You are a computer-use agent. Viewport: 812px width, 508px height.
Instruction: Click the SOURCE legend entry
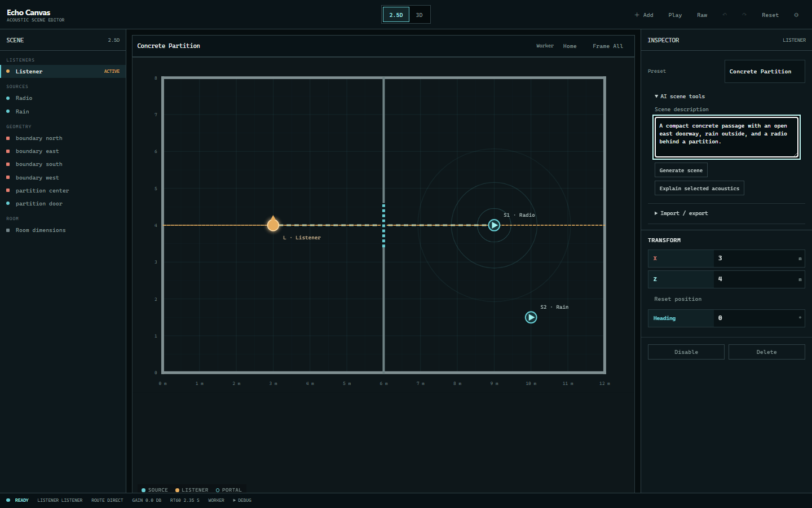click(155, 490)
